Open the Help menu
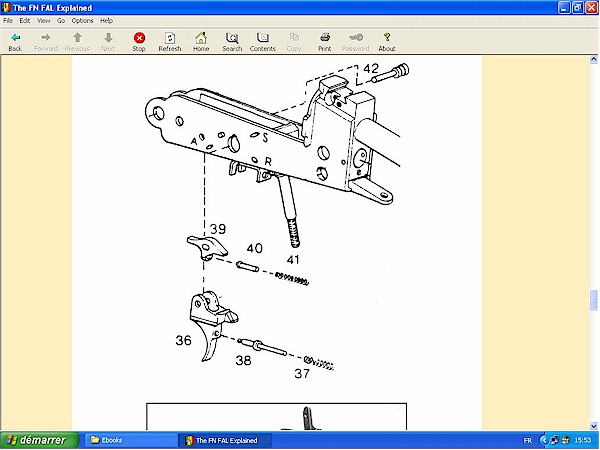The image size is (600, 450). tap(106, 21)
